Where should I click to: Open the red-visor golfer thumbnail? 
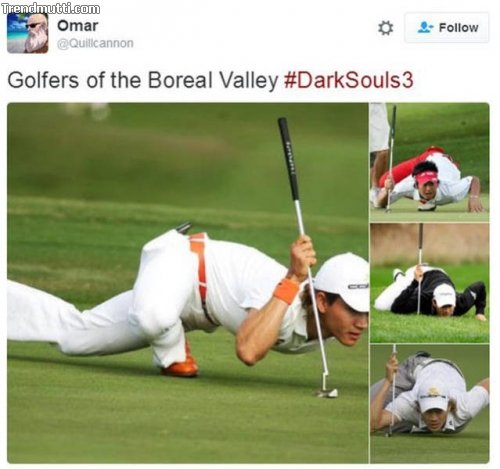pos(430,162)
